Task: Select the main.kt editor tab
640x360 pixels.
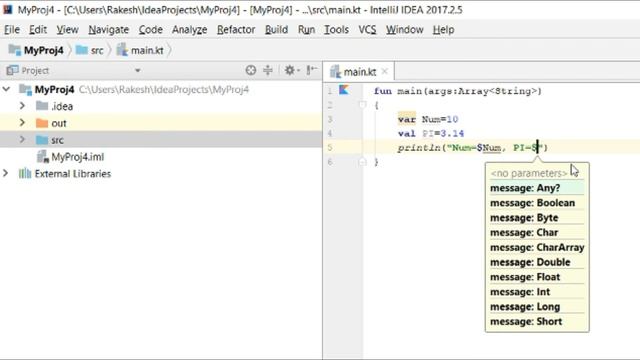Action: point(358,72)
